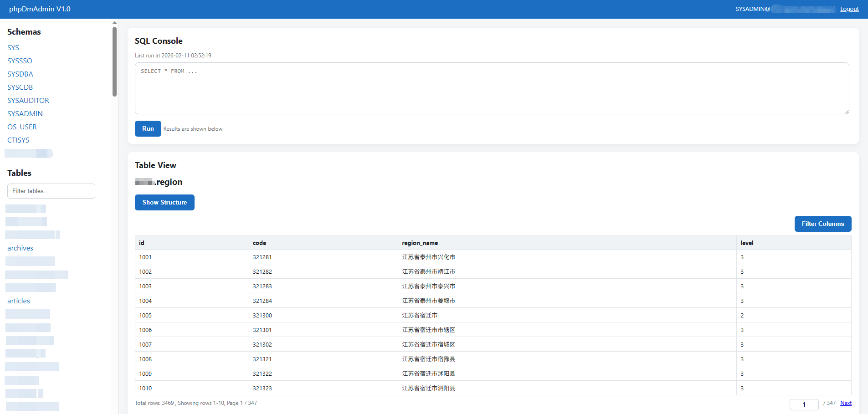The image size is (868, 414).
Task: Open the articles table
Action: [19, 301]
